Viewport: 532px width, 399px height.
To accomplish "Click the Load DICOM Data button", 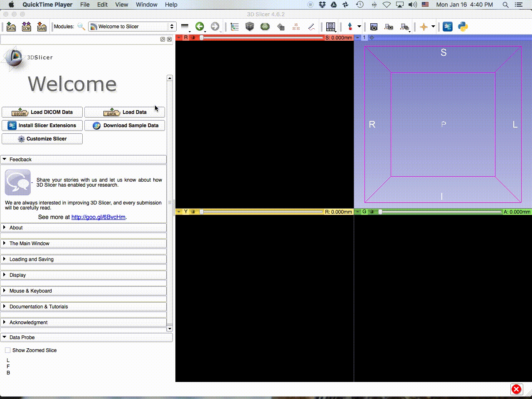I will click(x=42, y=112).
